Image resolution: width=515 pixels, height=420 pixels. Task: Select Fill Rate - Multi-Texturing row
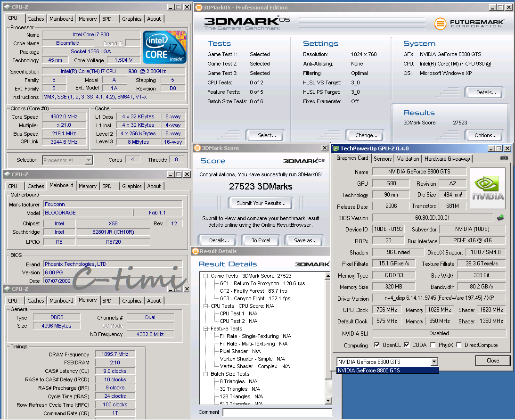click(253, 344)
